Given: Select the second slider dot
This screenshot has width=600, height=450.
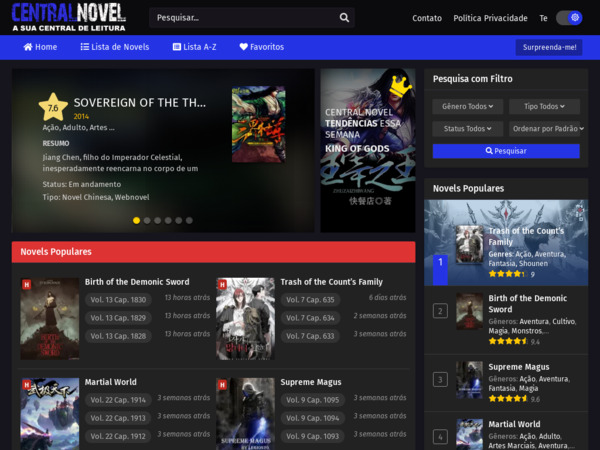Looking at the screenshot, I should tap(147, 220).
